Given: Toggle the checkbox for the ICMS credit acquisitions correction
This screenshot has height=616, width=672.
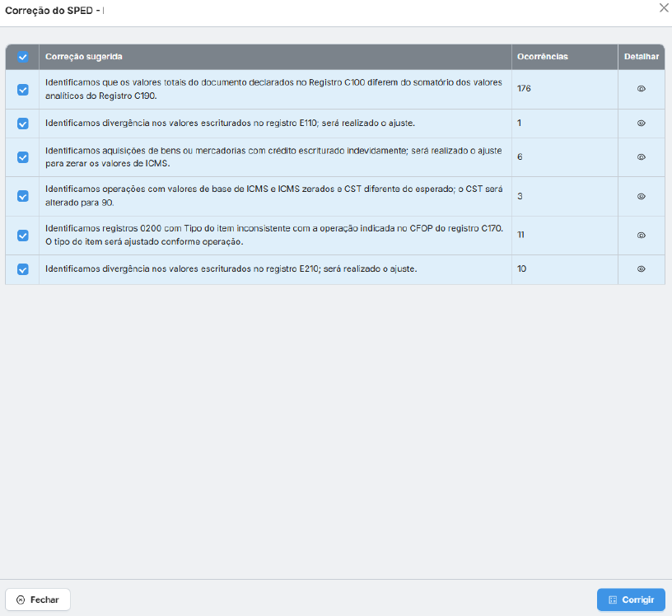Looking at the screenshot, I should [x=23, y=157].
